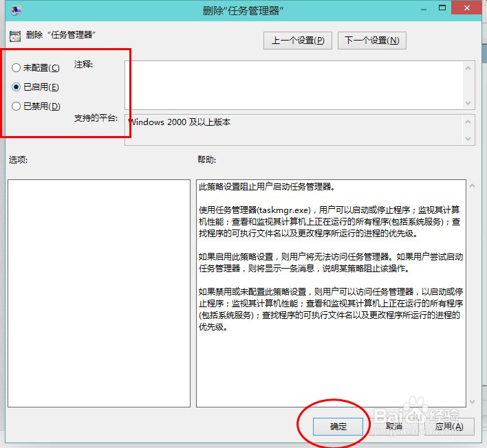Screen dimensions: 487x448
Task: Click the 取消 button
Action: coord(394,427)
